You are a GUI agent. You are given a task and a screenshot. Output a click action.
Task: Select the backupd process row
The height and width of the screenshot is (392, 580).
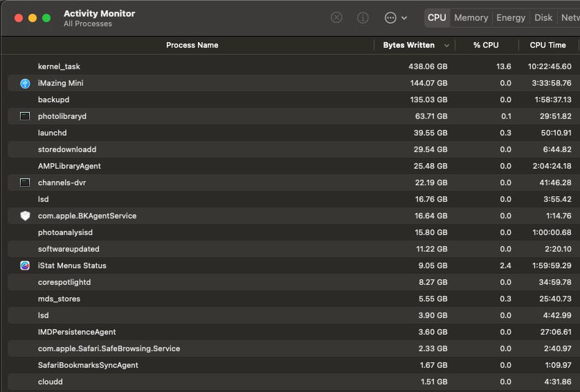tap(293, 100)
